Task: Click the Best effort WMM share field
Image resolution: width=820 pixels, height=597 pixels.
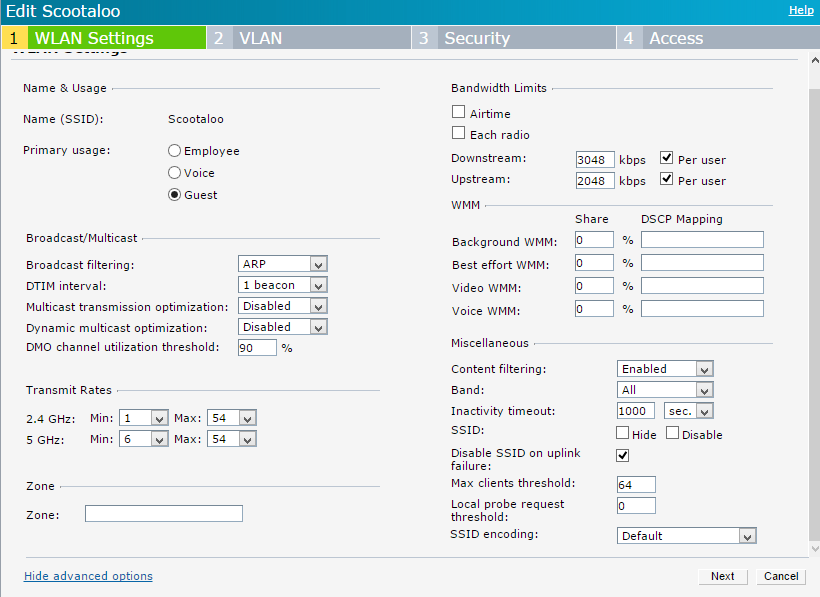Action: click(x=594, y=263)
